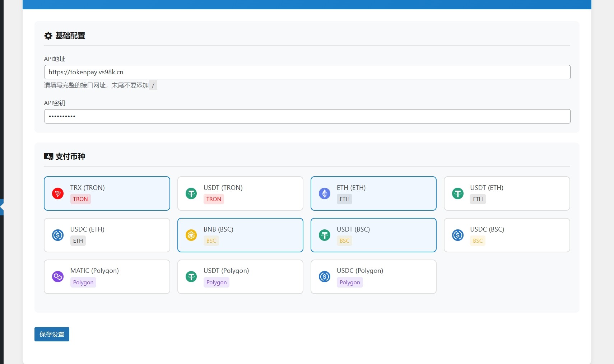Click the ETH badge under ETH (ETH)

(344, 199)
